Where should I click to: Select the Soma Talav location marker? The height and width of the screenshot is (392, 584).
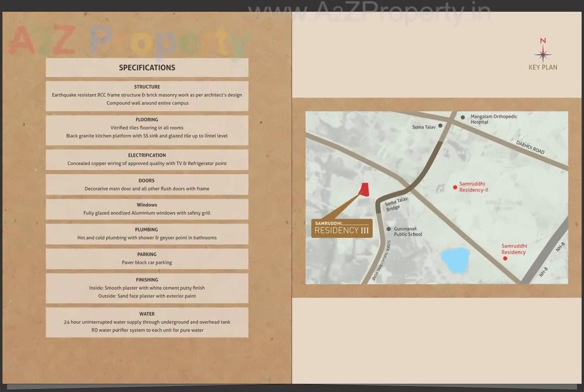tap(440, 125)
